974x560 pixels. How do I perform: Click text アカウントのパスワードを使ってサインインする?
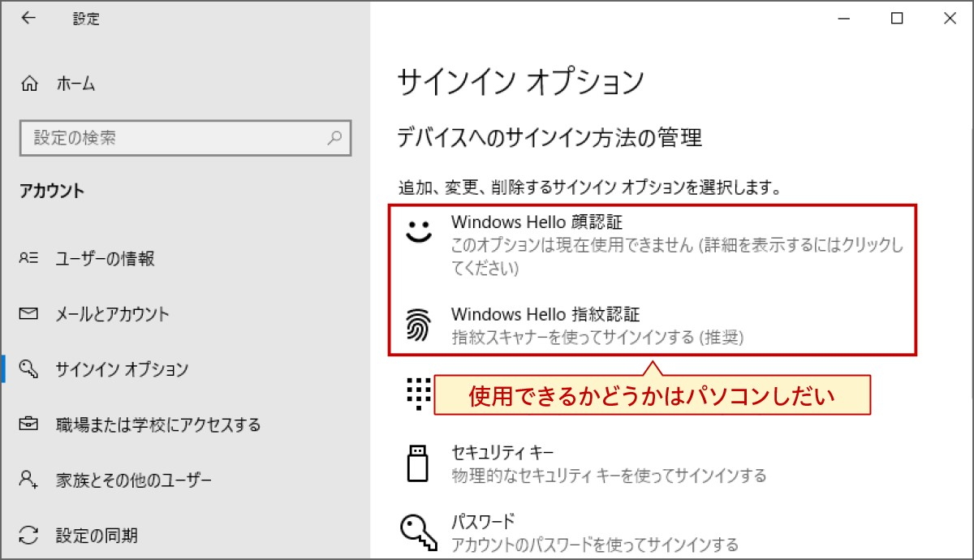(x=595, y=545)
